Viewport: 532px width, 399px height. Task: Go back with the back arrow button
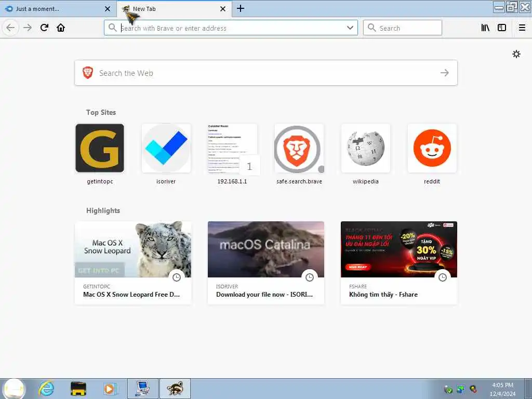(x=10, y=28)
